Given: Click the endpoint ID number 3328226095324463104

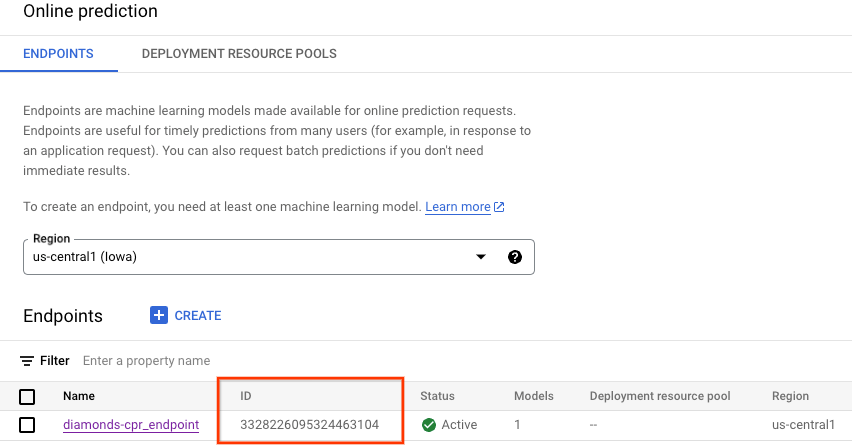Looking at the screenshot, I should pyautogui.click(x=309, y=425).
